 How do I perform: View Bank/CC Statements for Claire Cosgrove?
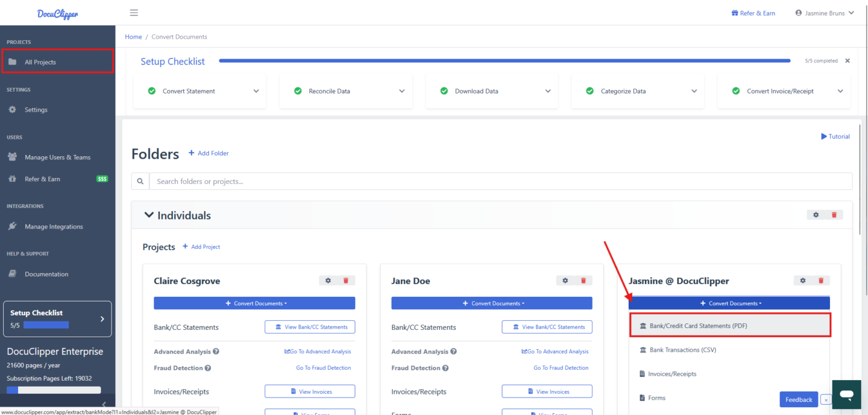310,327
